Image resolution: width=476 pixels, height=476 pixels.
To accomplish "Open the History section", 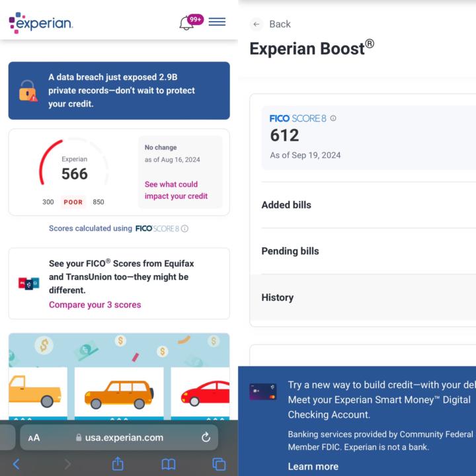I will coord(278,297).
